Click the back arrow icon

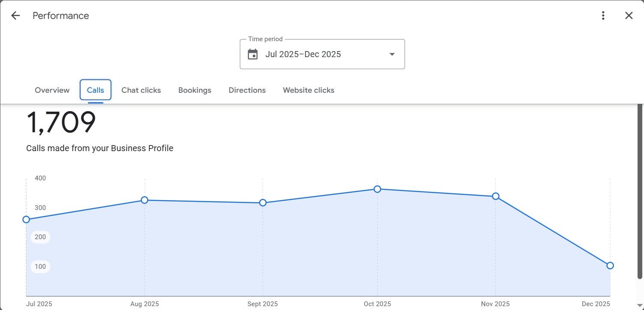coord(15,16)
